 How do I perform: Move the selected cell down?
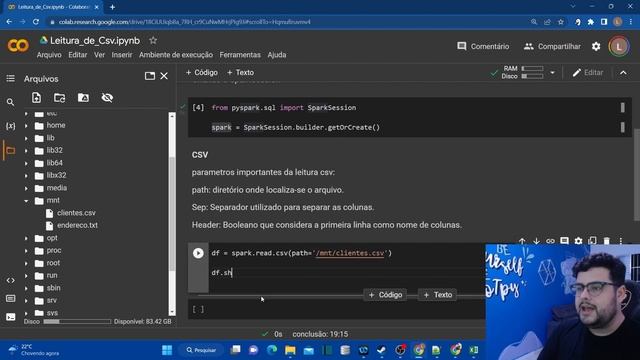[x=536, y=241]
